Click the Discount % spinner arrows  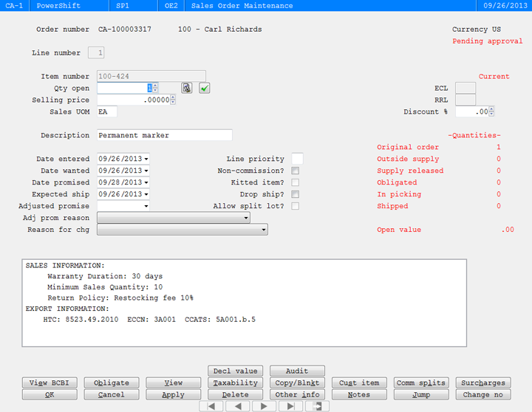(x=491, y=111)
